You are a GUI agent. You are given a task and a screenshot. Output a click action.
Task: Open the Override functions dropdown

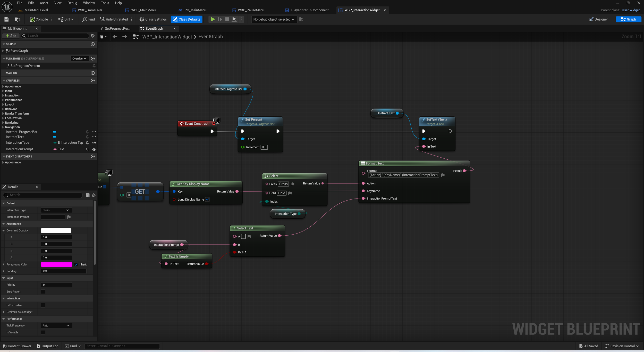[x=80, y=59]
